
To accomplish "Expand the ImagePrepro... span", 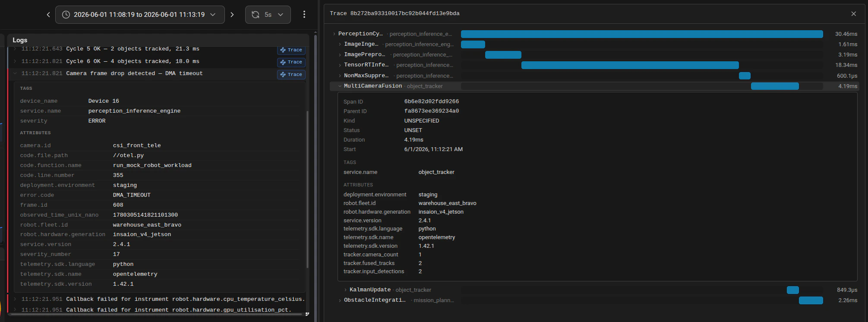I will [x=340, y=54].
